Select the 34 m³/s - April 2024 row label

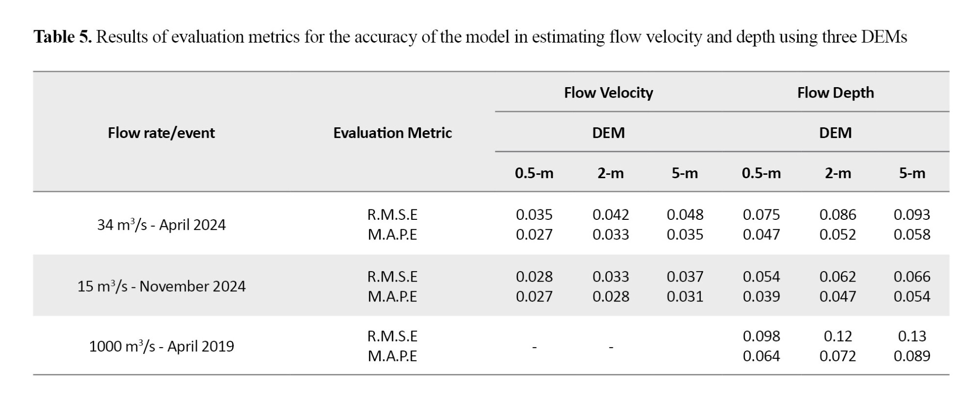pyautogui.click(x=161, y=225)
